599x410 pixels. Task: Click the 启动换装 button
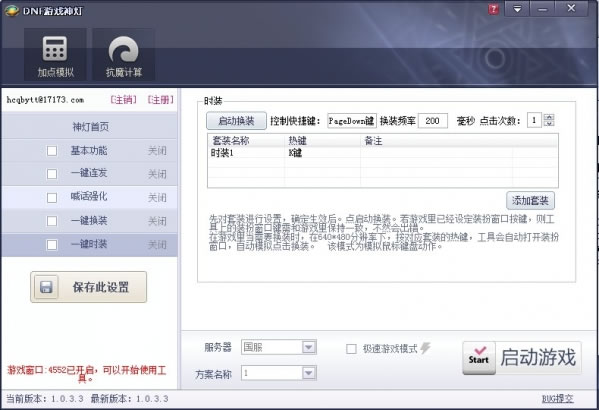[236, 121]
